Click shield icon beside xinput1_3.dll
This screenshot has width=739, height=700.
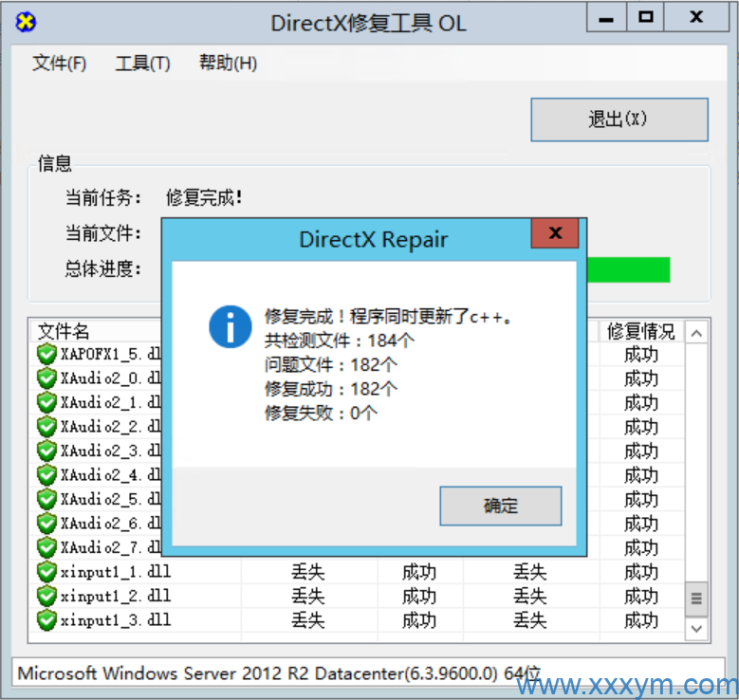point(46,620)
